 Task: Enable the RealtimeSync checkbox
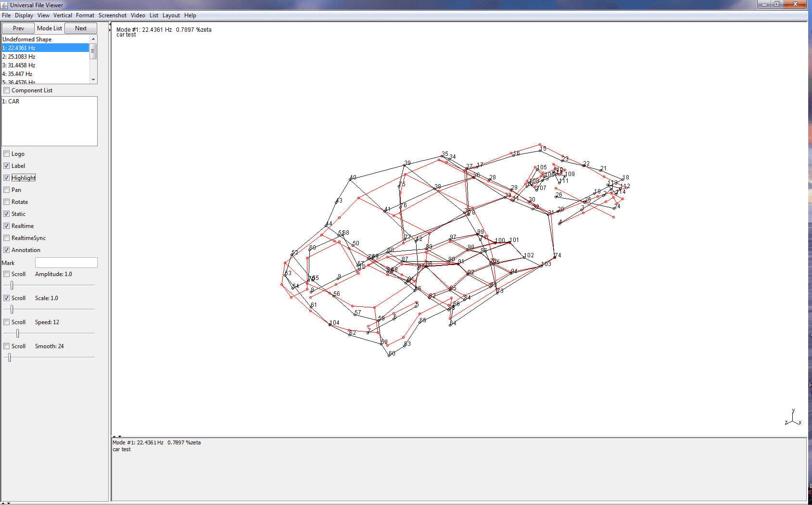coord(7,238)
